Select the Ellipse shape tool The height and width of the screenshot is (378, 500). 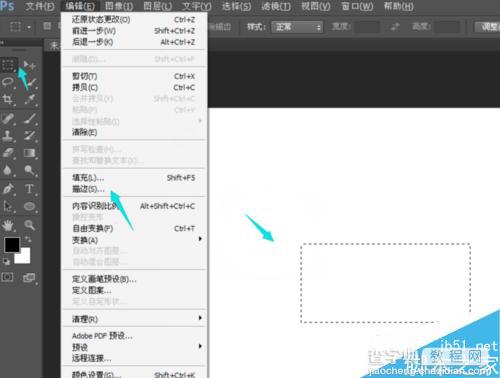click(30, 206)
